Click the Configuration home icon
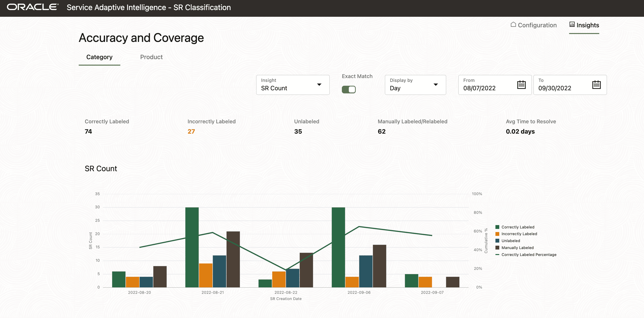This screenshot has width=644, height=318. click(513, 24)
